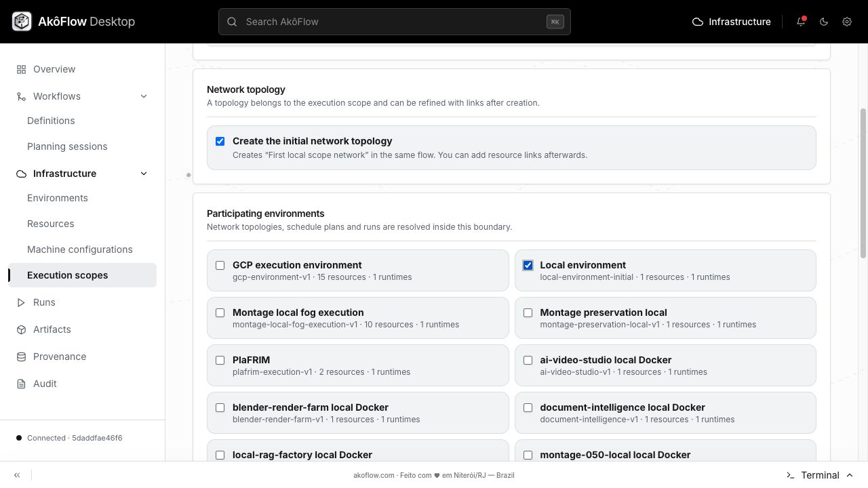Check Montage local fog execution

click(220, 312)
